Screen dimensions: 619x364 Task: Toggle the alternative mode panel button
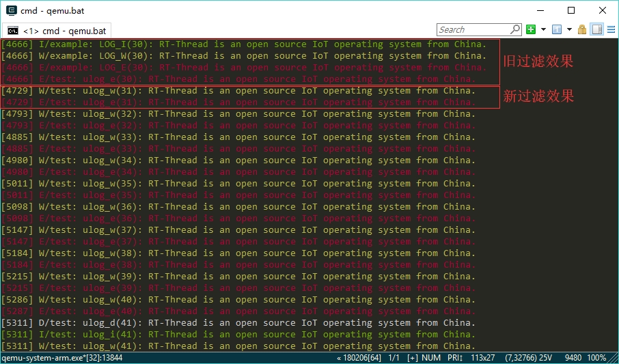tap(596, 29)
